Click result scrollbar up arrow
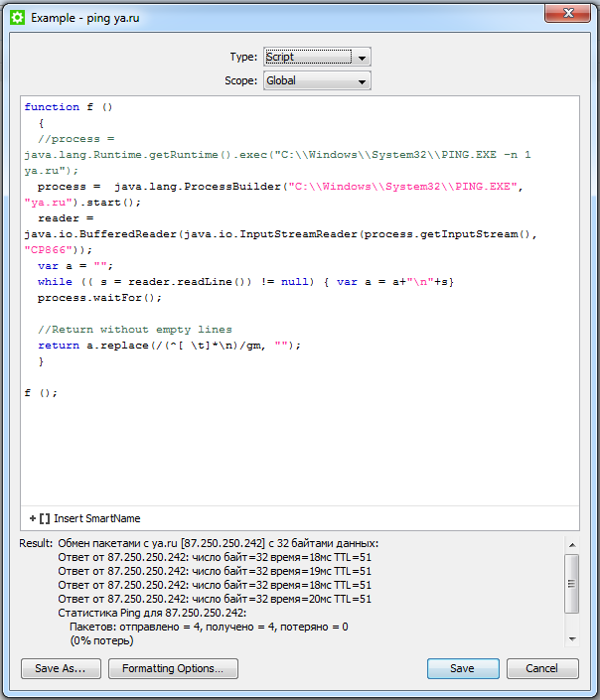Image resolution: width=600 pixels, height=700 pixels. [x=572, y=545]
